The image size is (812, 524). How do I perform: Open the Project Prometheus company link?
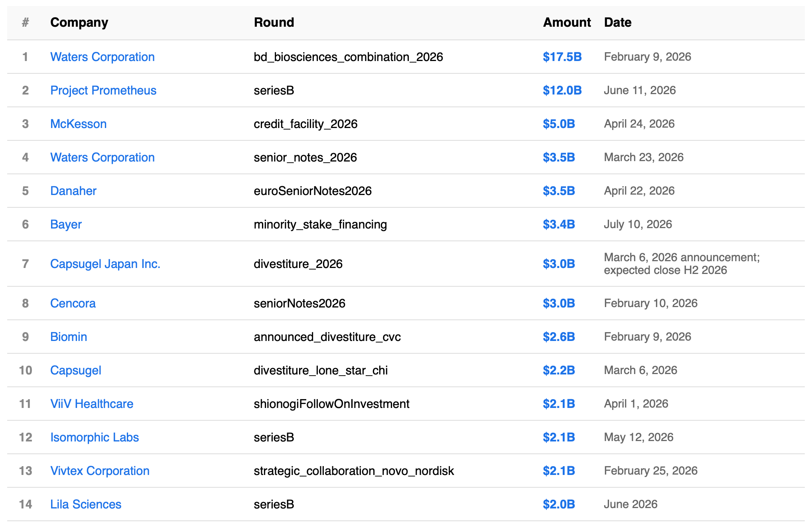point(103,91)
